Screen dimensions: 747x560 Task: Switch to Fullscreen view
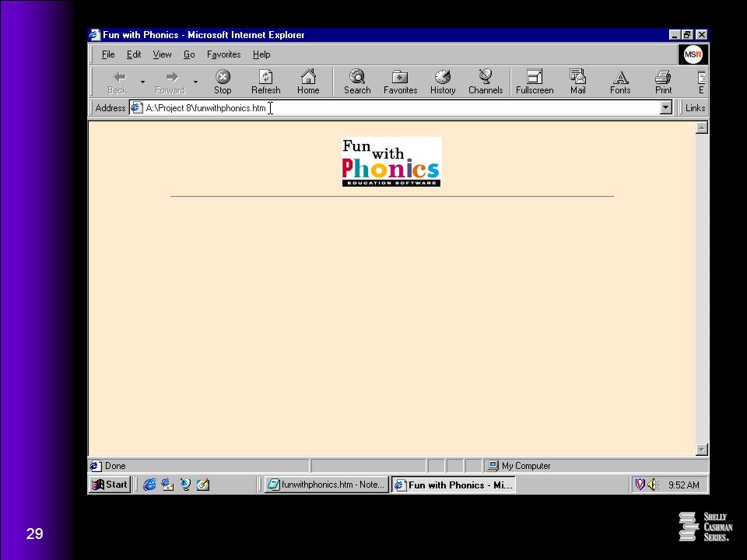(535, 82)
